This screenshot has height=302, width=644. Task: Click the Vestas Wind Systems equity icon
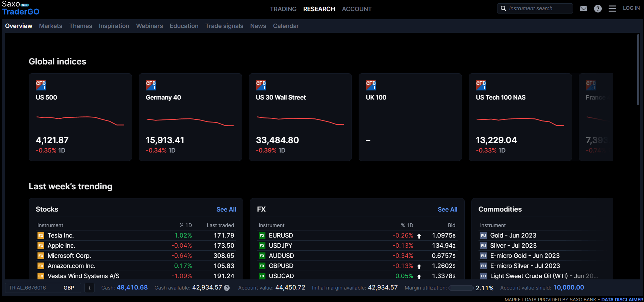coord(41,276)
